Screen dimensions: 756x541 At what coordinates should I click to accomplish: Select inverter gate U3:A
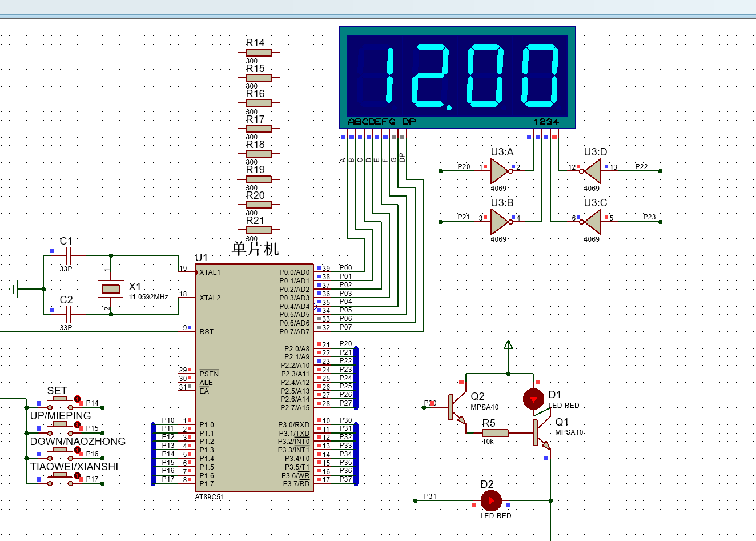(x=501, y=171)
